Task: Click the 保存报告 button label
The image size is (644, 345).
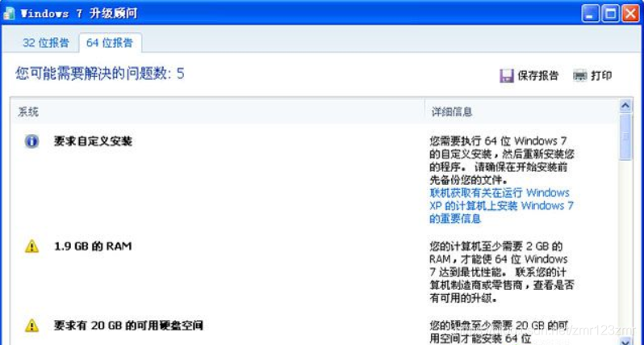Action: click(538, 76)
